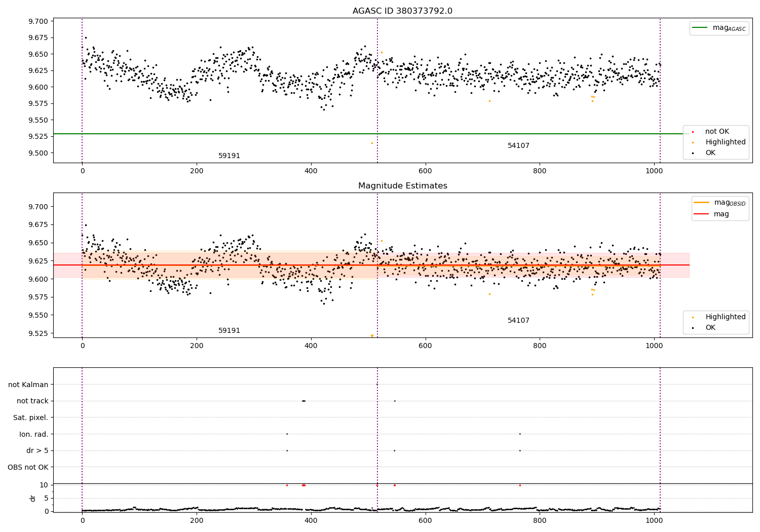
Task: Click the 9.500 tick on top plot
Action: (37, 153)
